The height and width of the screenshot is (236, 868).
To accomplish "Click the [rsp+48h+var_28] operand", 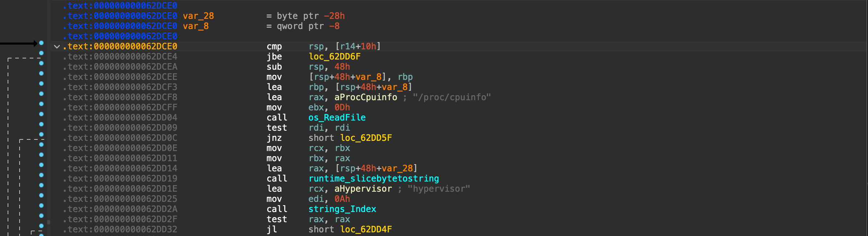I will 376,168.
